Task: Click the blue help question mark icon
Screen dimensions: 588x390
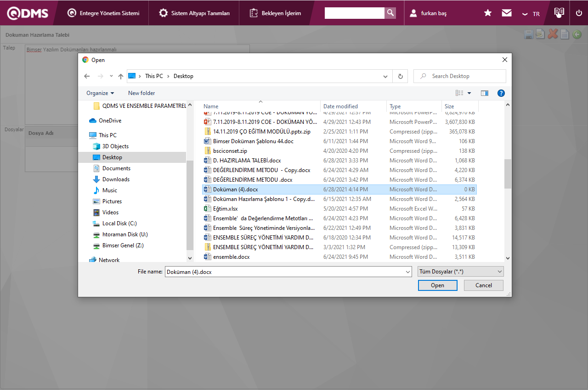Action: tap(501, 93)
